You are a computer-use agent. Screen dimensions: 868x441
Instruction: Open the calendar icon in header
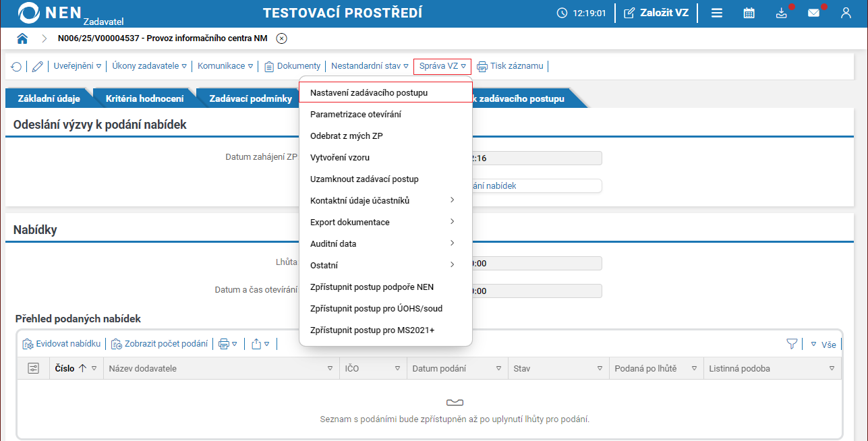pyautogui.click(x=749, y=13)
